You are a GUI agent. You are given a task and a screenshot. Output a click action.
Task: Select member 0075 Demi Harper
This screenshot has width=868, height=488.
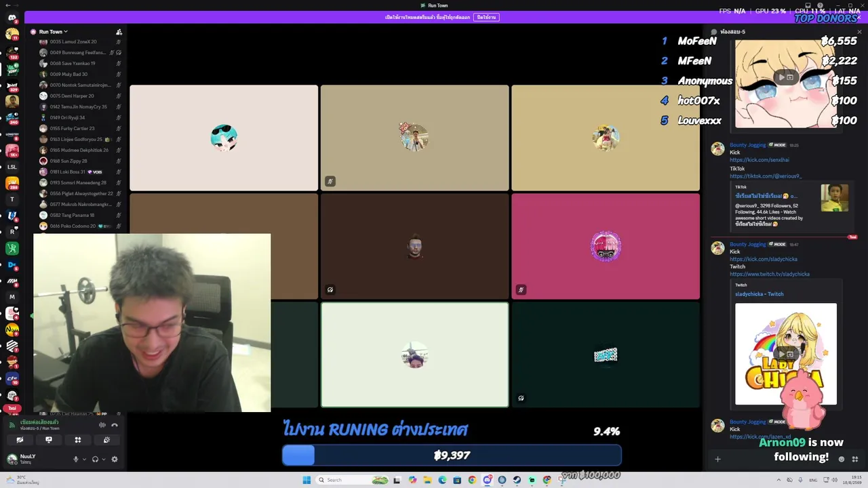pos(80,96)
